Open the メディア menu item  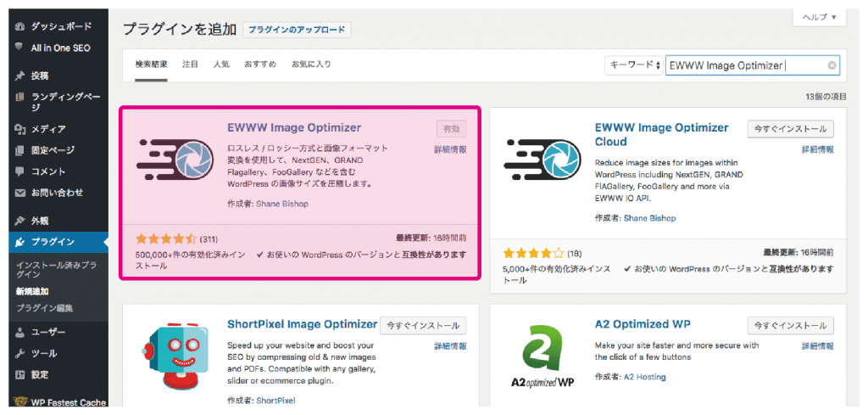[48, 129]
